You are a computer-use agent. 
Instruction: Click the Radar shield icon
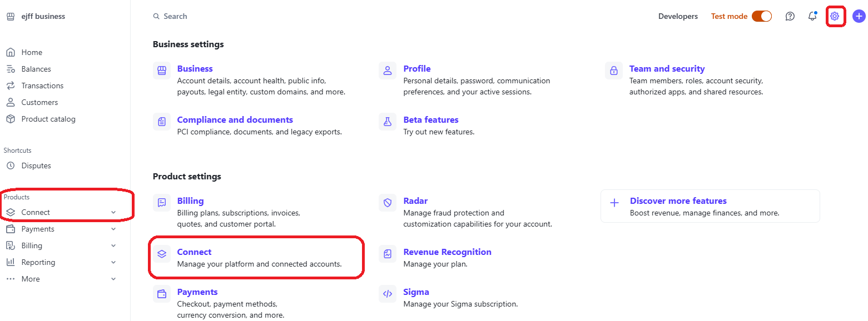tap(388, 203)
